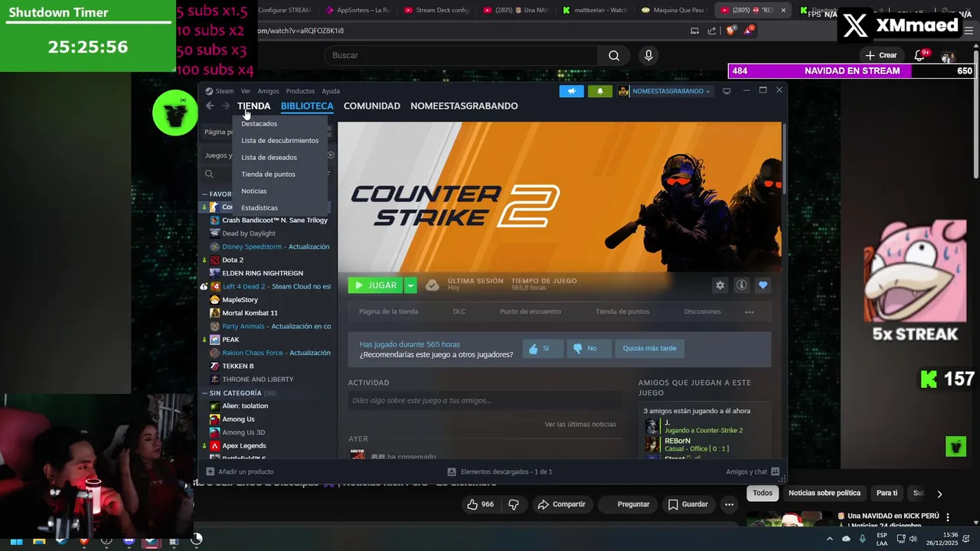Click friend REBorN in playing list

(x=678, y=441)
